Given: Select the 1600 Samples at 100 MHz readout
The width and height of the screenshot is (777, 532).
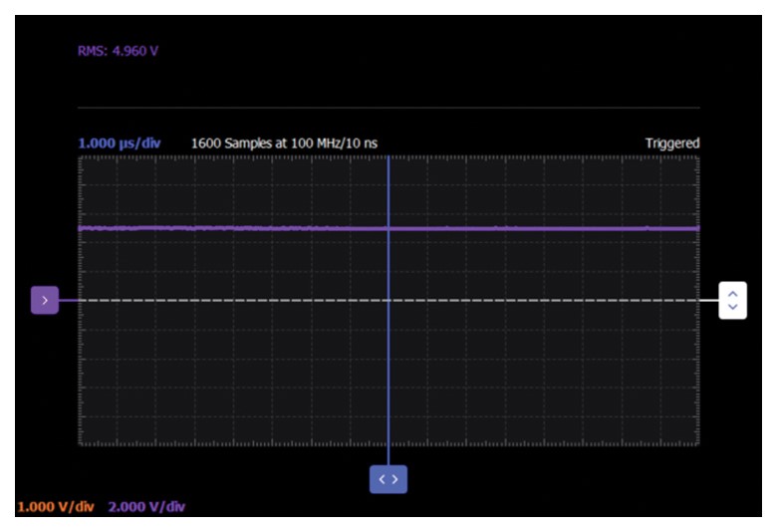Looking at the screenshot, I should (x=284, y=142).
